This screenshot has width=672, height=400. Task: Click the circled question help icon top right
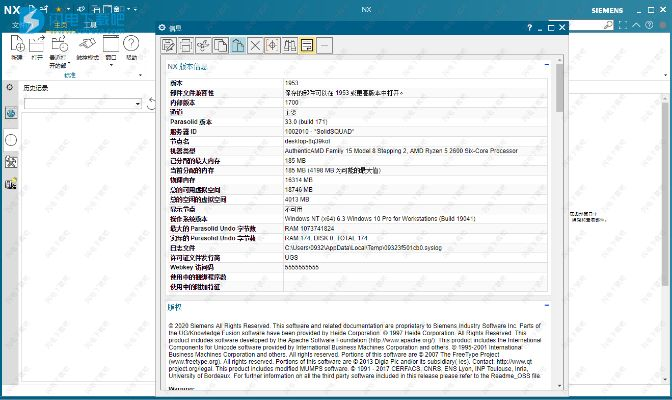[649, 25]
